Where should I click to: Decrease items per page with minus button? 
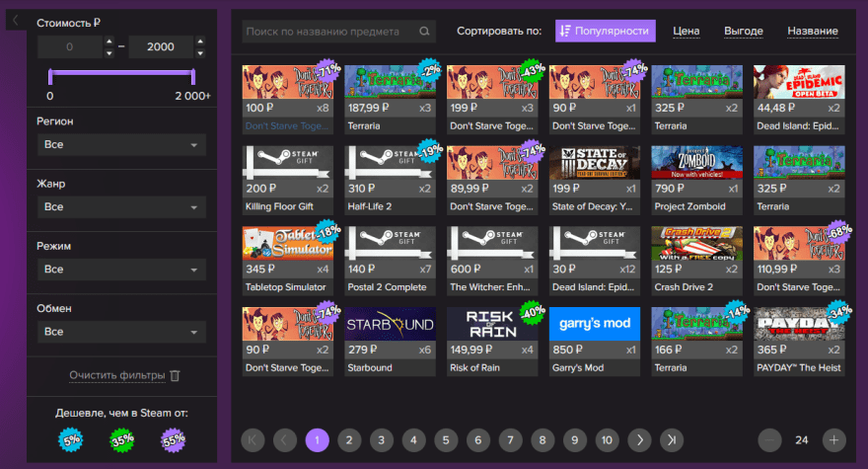click(770, 440)
